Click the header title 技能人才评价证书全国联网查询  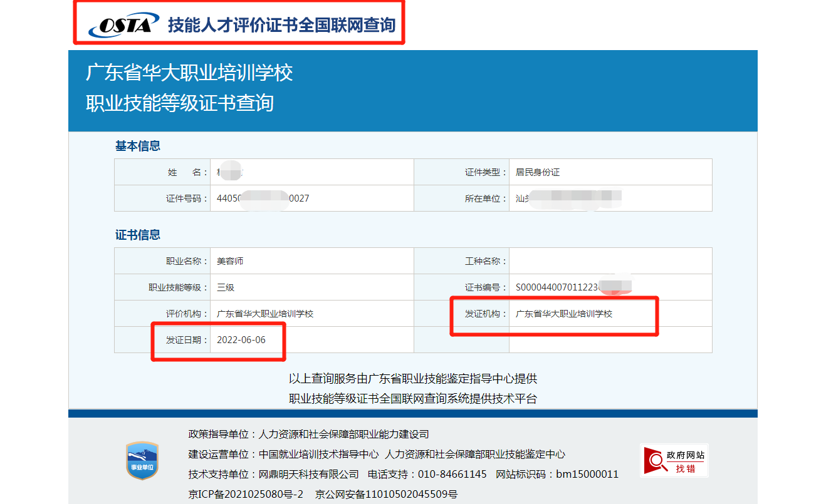(x=281, y=25)
